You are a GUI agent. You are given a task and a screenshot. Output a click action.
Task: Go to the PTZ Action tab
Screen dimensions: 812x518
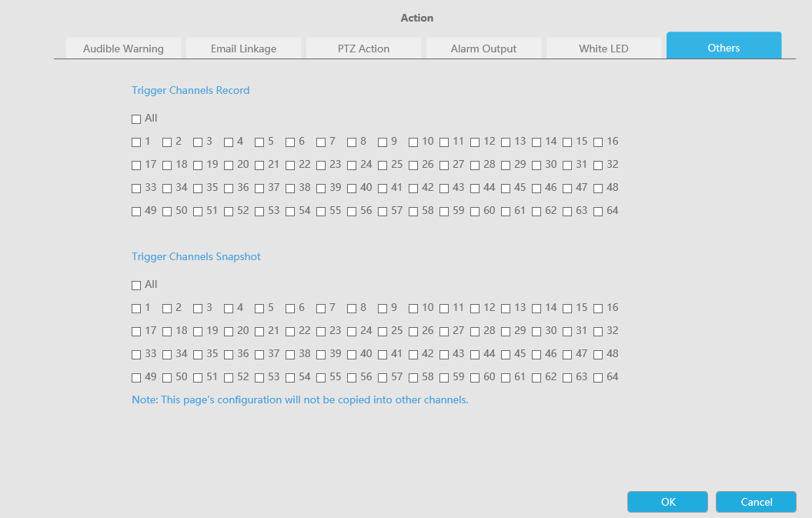tap(363, 48)
